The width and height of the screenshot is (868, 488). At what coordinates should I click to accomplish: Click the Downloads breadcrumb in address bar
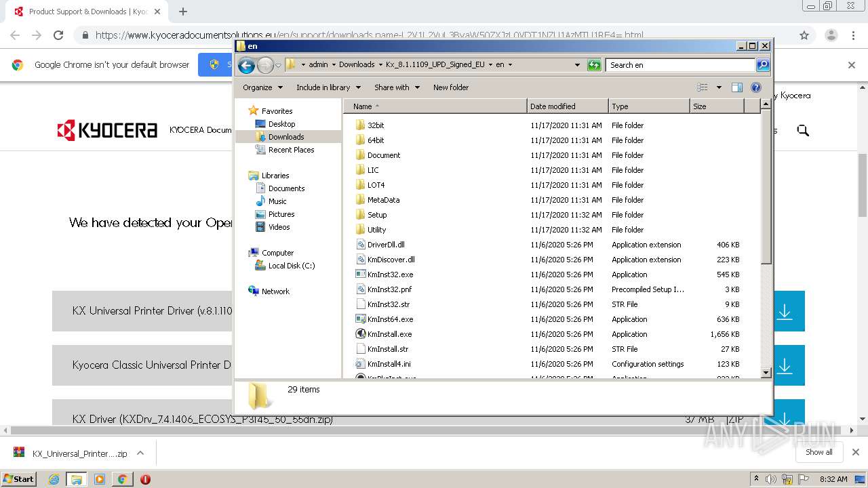tap(357, 65)
